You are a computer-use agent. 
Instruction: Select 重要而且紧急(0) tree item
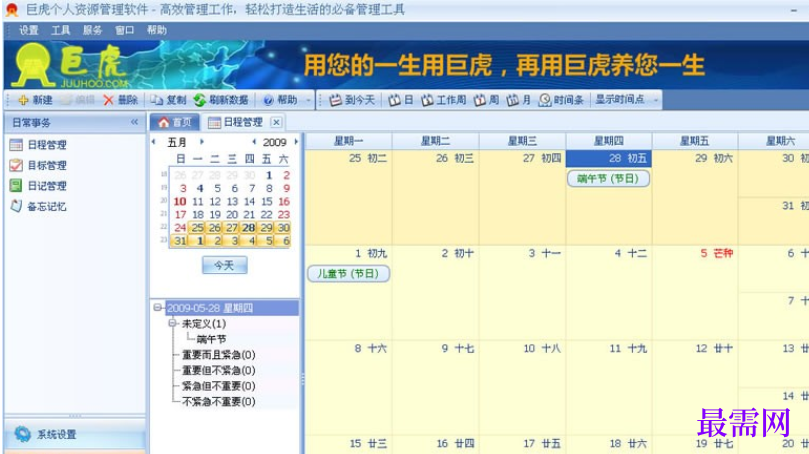(x=219, y=355)
